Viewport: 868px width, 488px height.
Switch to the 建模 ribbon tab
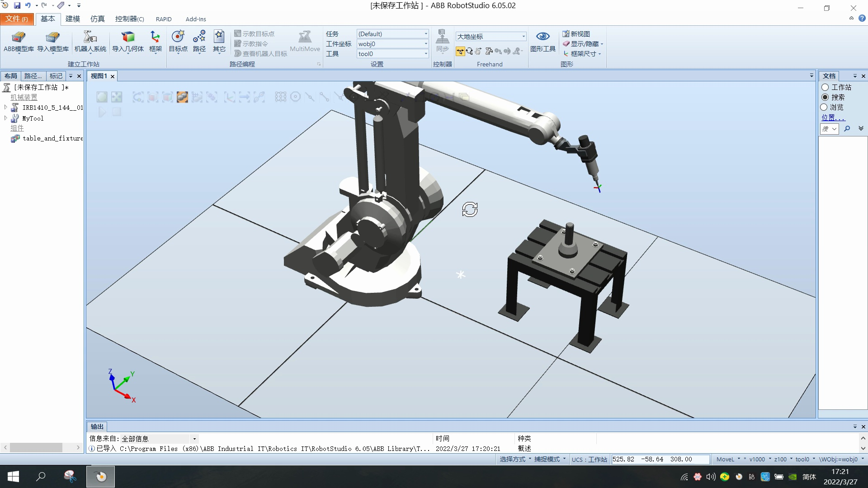(72, 19)
